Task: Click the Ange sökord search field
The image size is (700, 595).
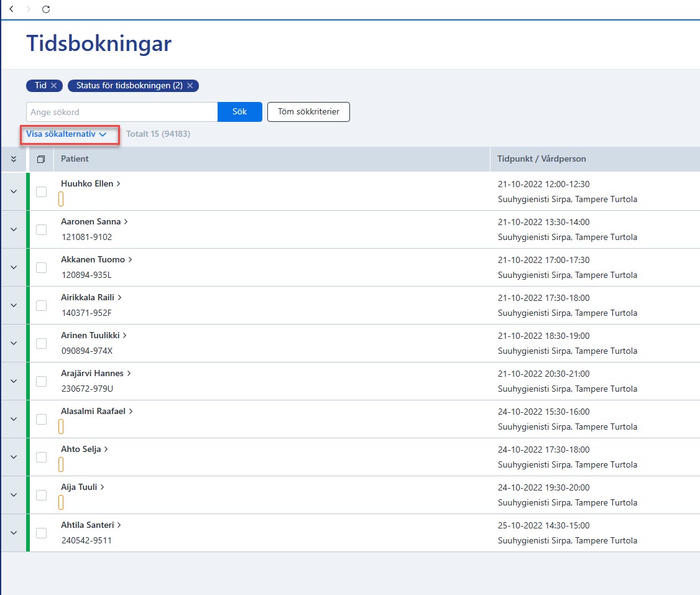Action: (122, 112)
